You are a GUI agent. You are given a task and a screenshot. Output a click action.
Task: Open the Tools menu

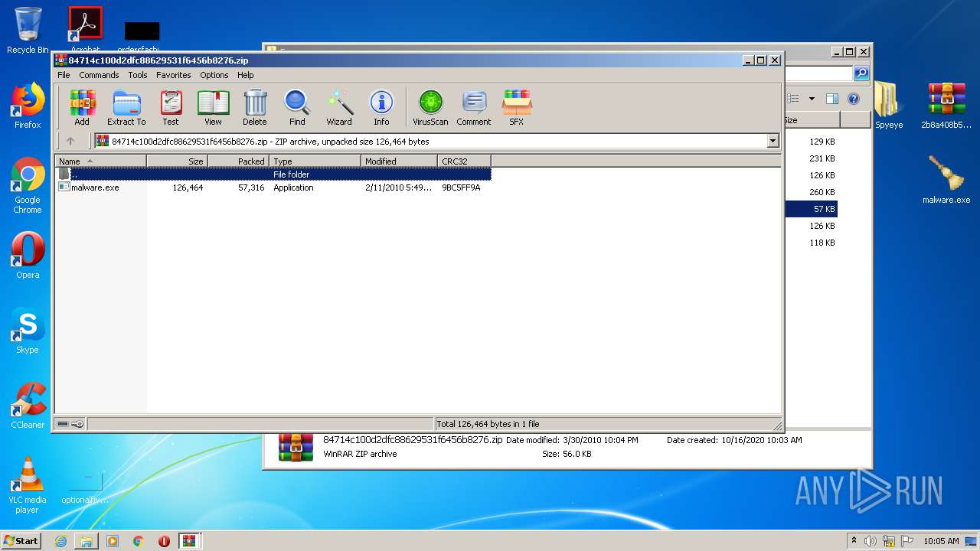click(138, 75)
